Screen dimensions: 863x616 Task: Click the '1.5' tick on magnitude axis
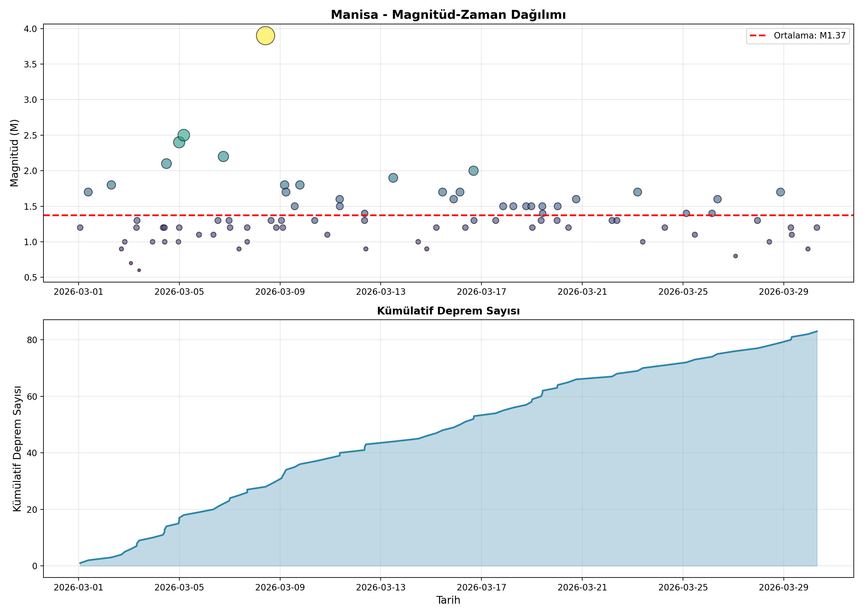[x=31, y=206]
